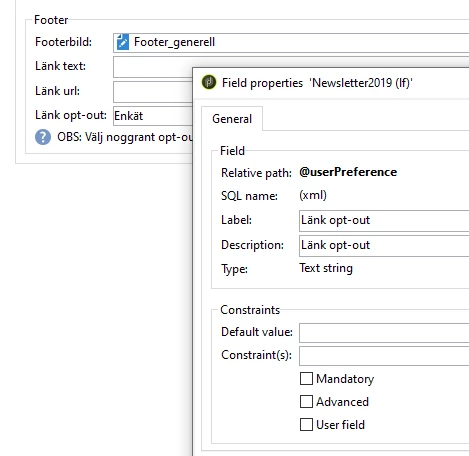Click the Footer_generell file icon
Image resolution: width=469 pixels, height=456 pixels.
123,42
